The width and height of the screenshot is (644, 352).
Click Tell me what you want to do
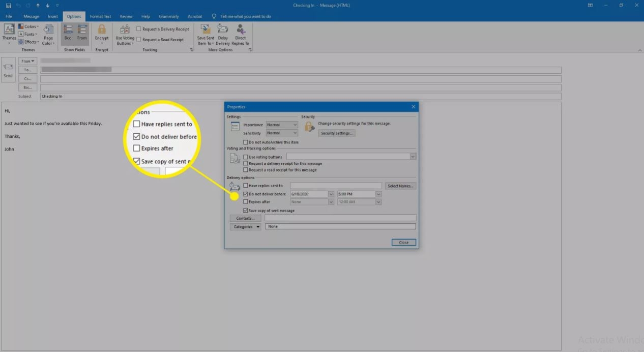[x=246, y=16]
